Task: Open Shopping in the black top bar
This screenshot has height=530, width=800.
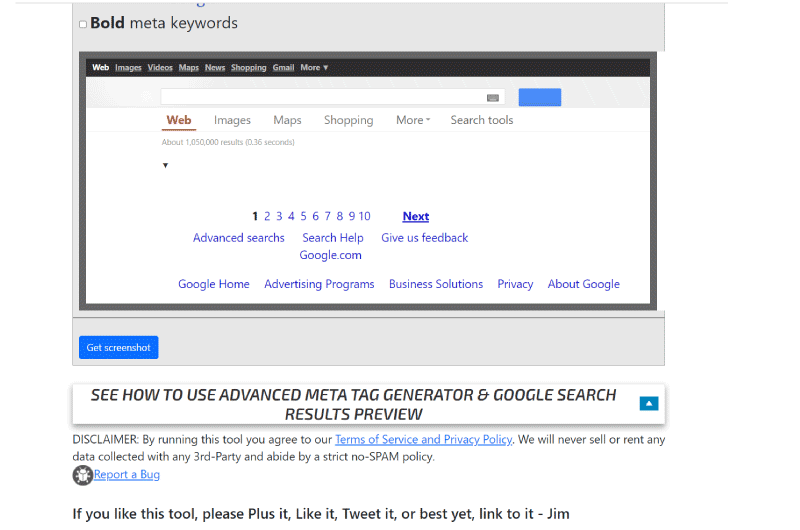Action: pyautogui.click(x=248, y=67)
